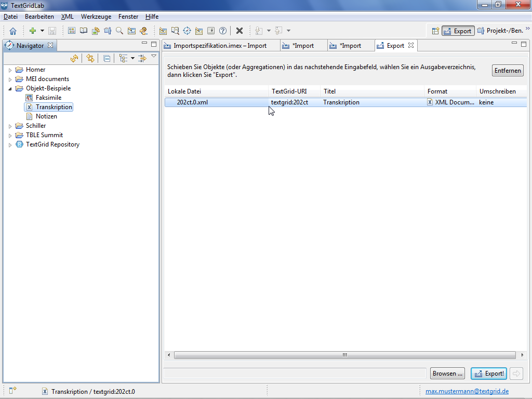The width and height of the screenshot is (532, 399).
Task: Refresh the Navigator with the yellow arrows icon
Action: [74, 58]
